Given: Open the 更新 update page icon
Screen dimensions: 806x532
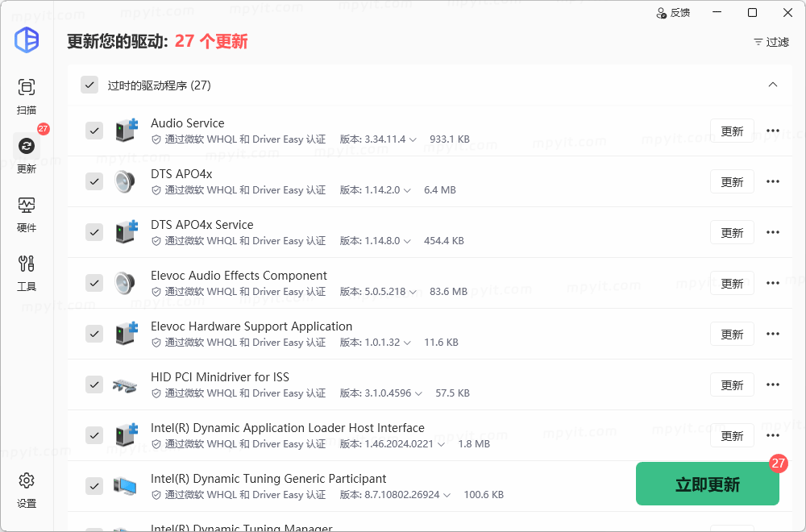Looking at the screenshot, I should tap(27, 146).
